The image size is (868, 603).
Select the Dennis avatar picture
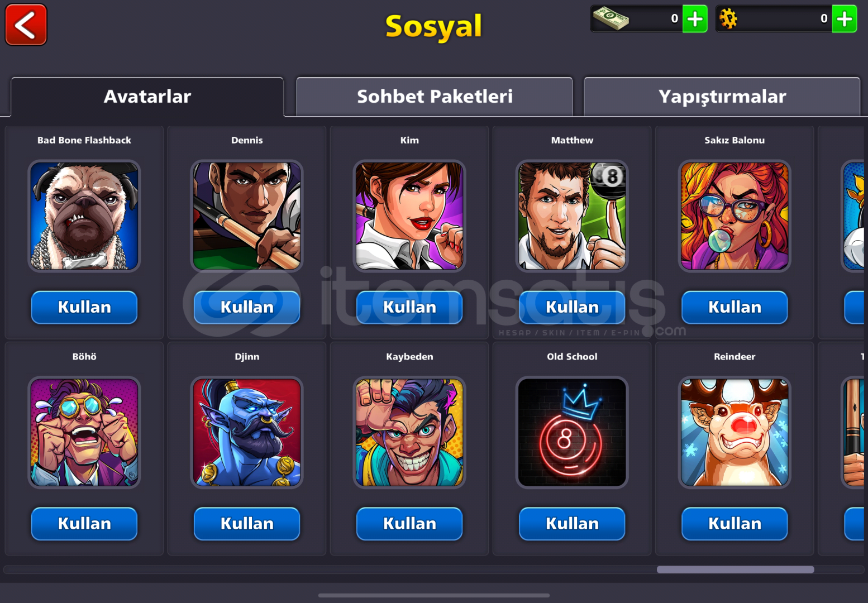pyautogui.click(x=247, y=216)
